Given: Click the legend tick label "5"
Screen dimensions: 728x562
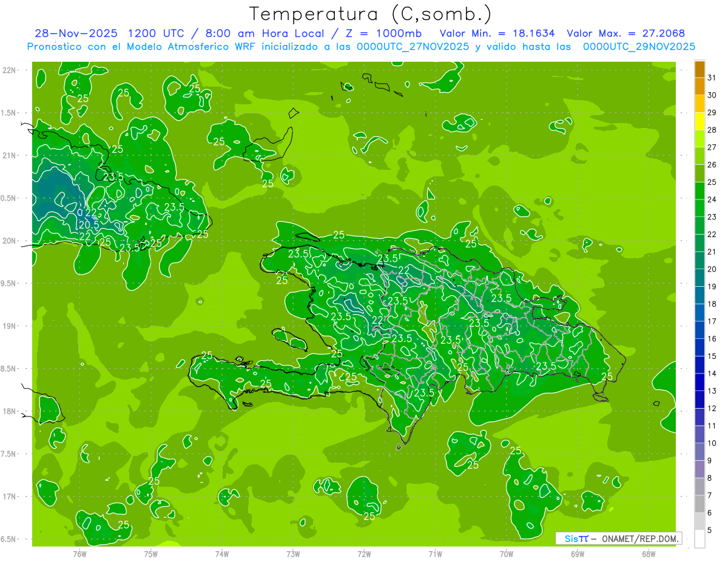Looking at the screenshot, I should 709,530.
